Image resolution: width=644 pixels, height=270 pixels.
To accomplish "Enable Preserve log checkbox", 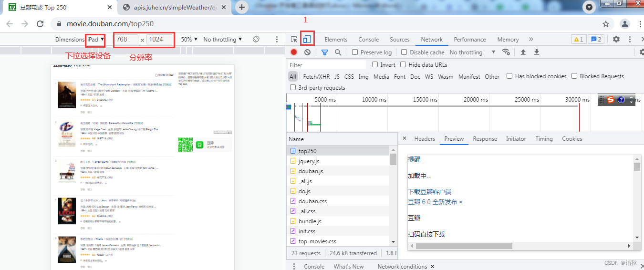I will click(x=355, y=52).
